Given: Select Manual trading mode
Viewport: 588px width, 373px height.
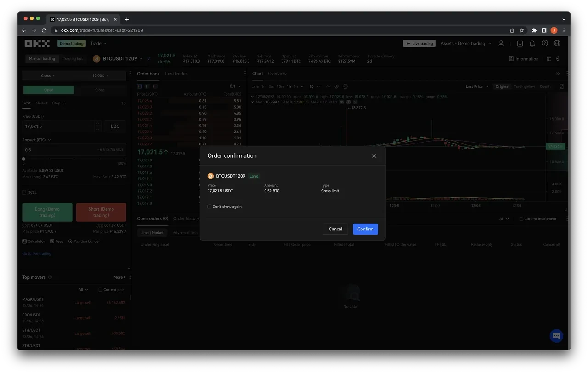Looking at the screenshot, I should 42,59.
